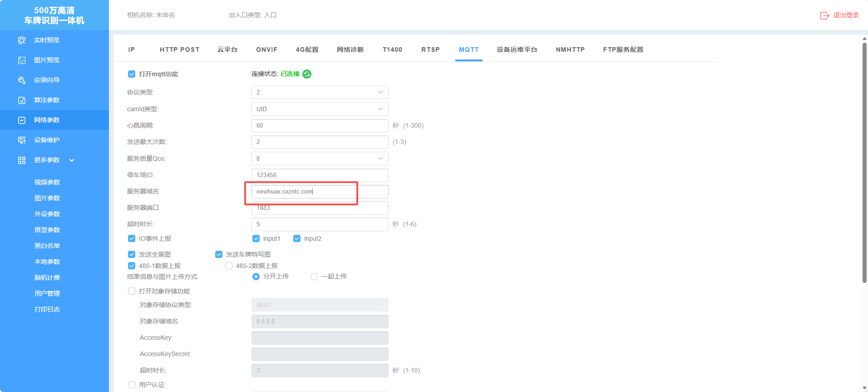Uncheck the 发送车牌特写图 checkbox
The width and height of the screenshot is (868, 392).
pyautogui.click(x=219, y=254)
